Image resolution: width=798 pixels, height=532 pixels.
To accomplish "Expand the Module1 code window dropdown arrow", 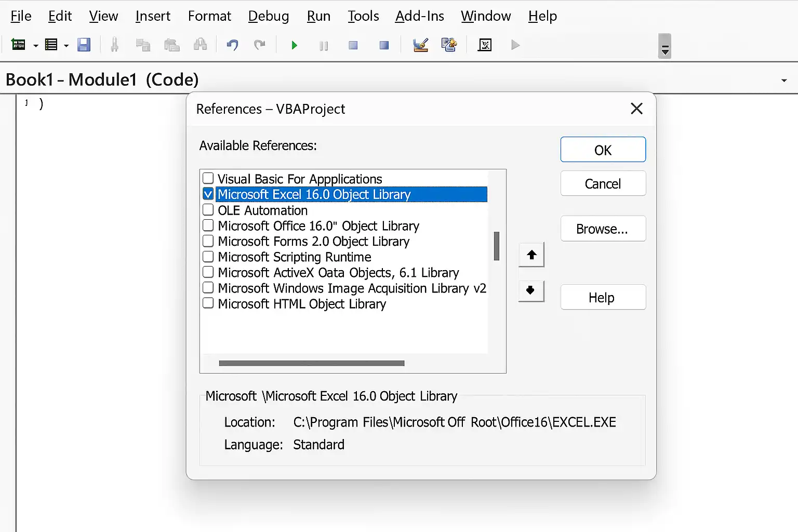I will tap(784, 81).
